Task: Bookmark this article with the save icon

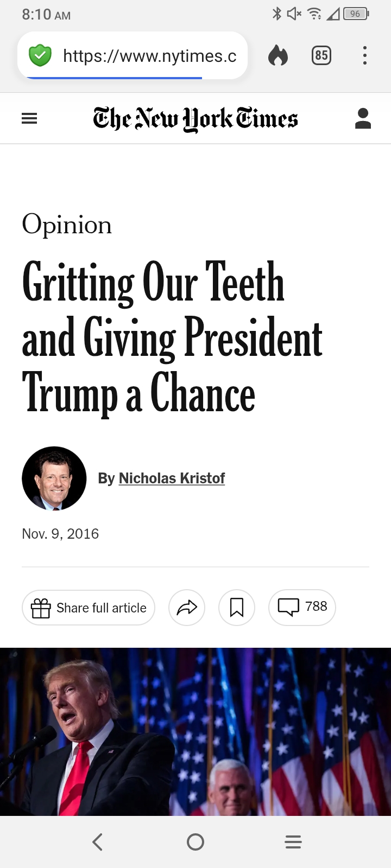Action: (x=237, y=607)
